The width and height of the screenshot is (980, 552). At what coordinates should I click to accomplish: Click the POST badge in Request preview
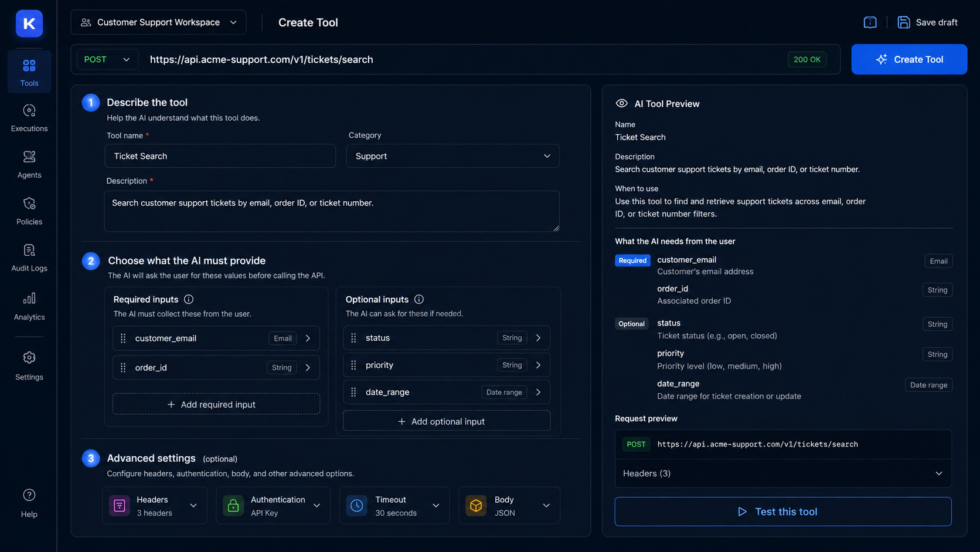[x=636, y=444]
